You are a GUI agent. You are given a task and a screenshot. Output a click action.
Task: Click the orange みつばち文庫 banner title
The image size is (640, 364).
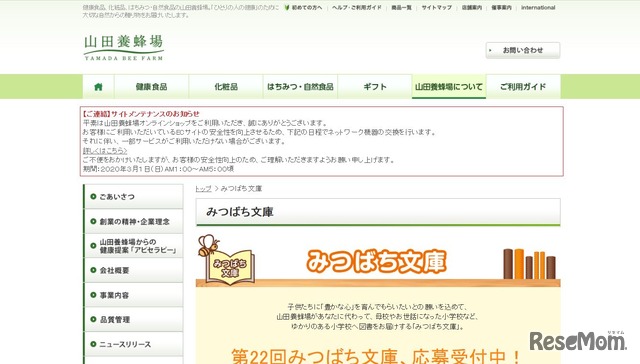(x=376, y=261)
